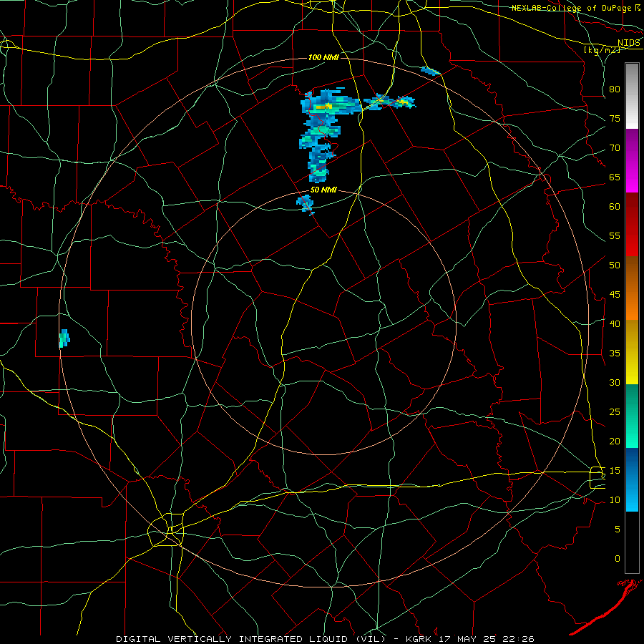Click the 30 value on the scale
Screen dimensions: 644x644
pos(615,382)
